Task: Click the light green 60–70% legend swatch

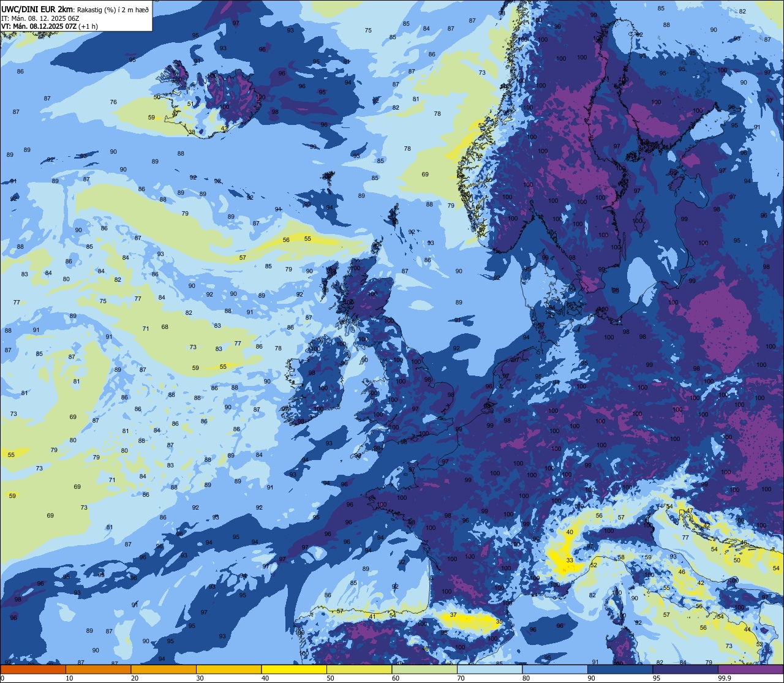Action: point(424,669)
